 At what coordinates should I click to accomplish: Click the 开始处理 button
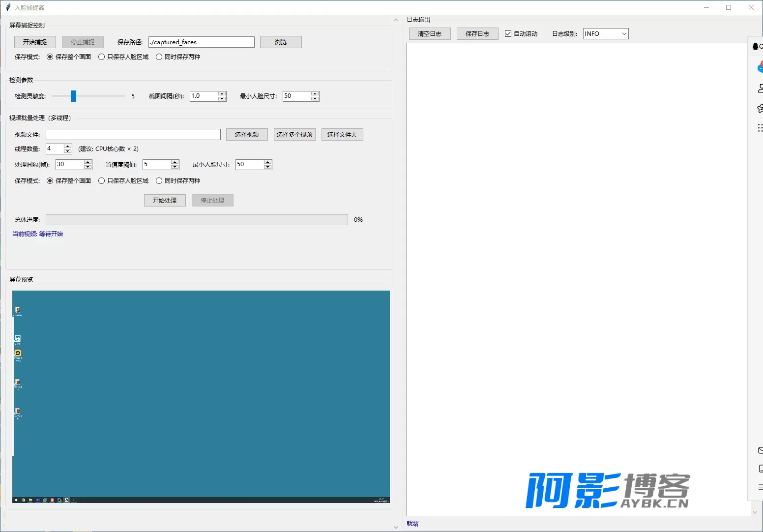pyautogui.click(x=165, y=200)
